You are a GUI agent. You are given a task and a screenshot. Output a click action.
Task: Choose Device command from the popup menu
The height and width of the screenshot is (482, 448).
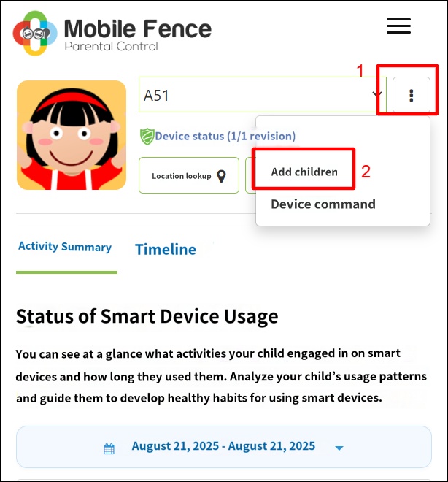point(323,204)
